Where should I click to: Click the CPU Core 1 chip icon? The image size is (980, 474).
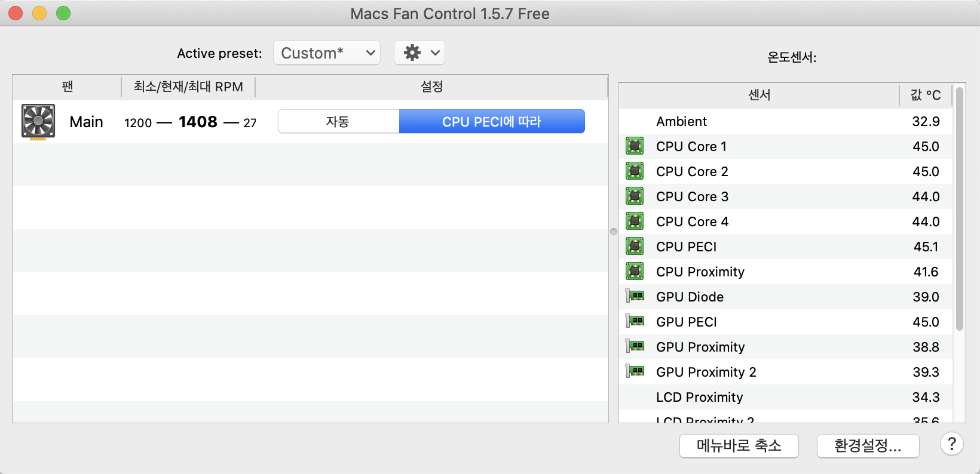pos(635,146)
